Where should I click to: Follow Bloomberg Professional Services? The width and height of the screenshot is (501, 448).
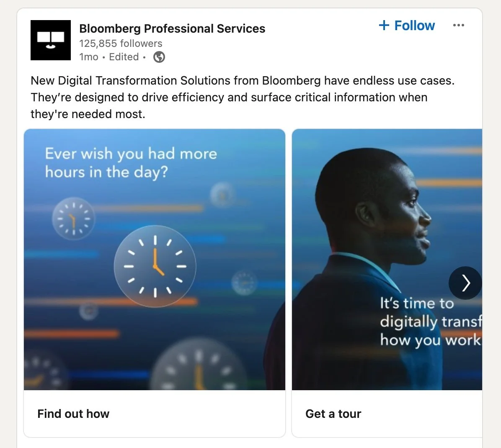coord(407,25)
